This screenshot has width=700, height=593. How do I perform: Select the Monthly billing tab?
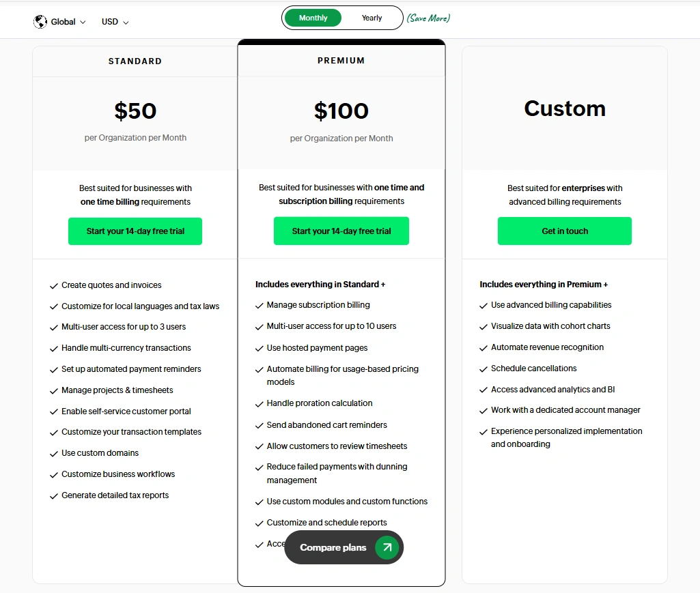312,18
